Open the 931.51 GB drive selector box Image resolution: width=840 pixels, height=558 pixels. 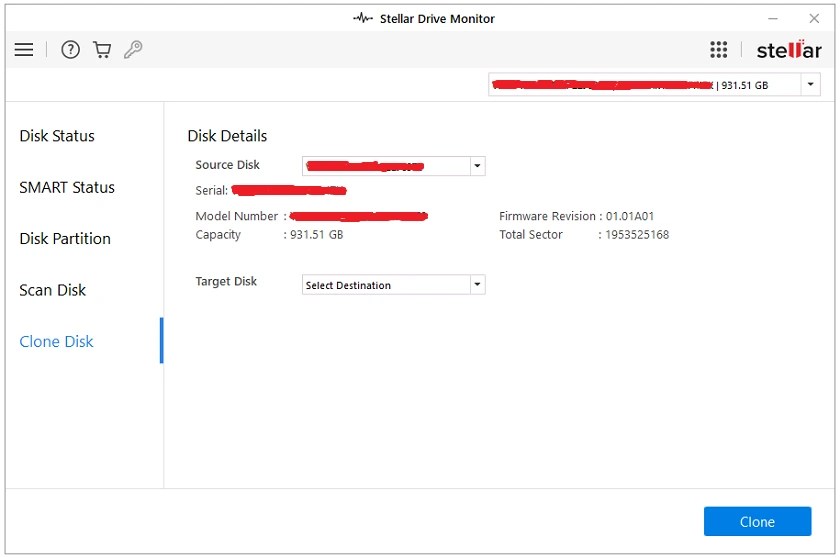pyautogui.click(x=654, y=85)
